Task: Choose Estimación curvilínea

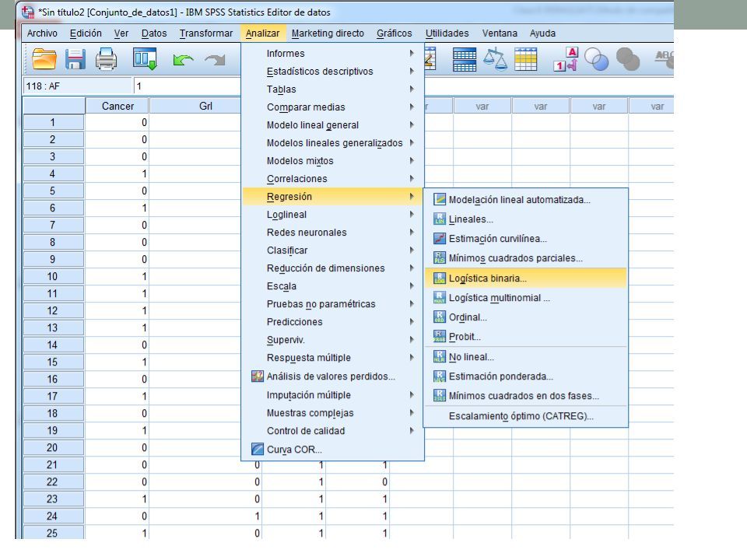Action: pyautogui.click(x=525, y=239)
